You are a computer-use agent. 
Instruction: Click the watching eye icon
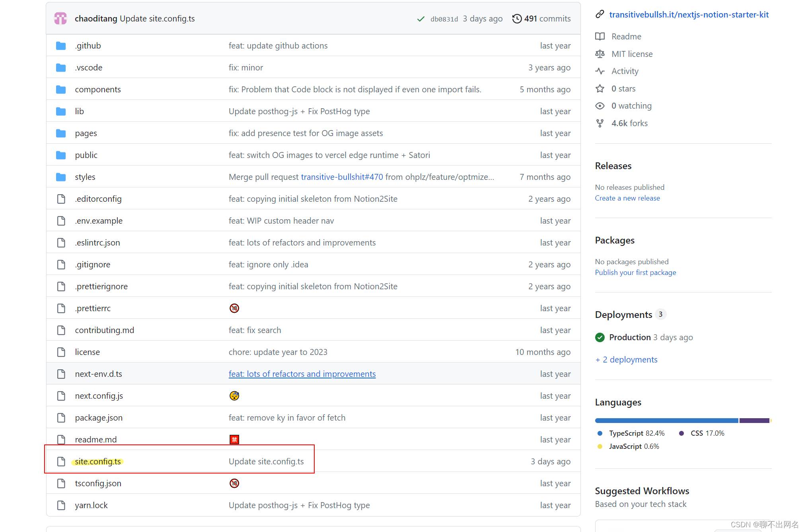600,106
